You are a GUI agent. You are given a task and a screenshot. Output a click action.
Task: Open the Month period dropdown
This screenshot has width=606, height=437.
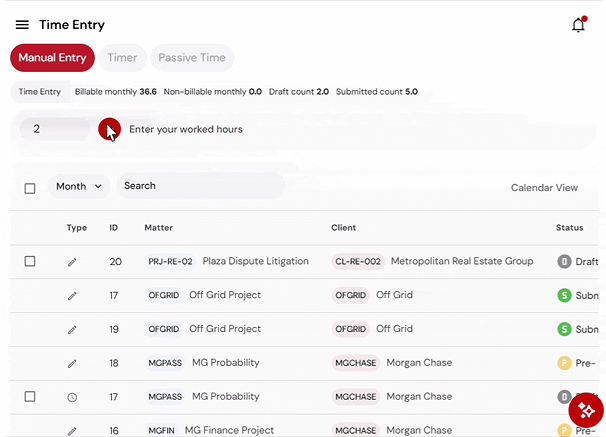pyautogui.click(x=79, y=186)
